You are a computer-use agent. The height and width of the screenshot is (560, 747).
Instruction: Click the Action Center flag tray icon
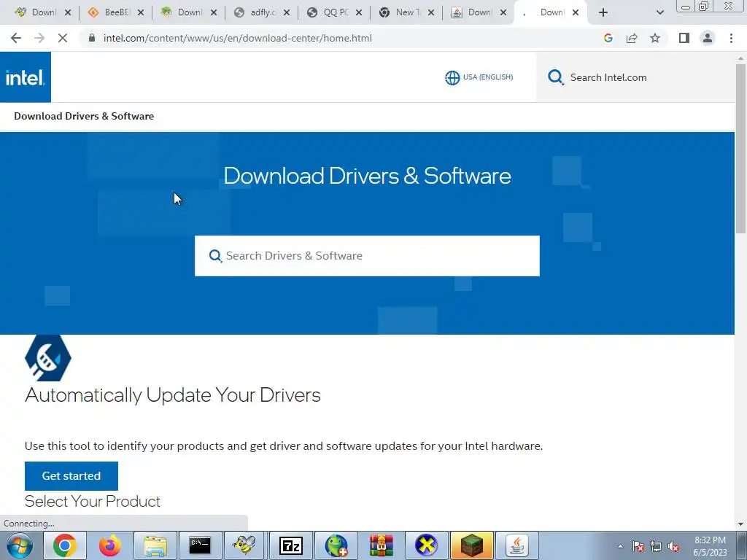coord(638,546)
